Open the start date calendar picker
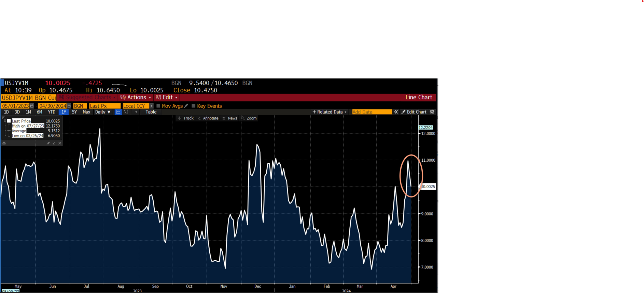Viewport: 644px width, 293px height. click(x=32, y=106)
